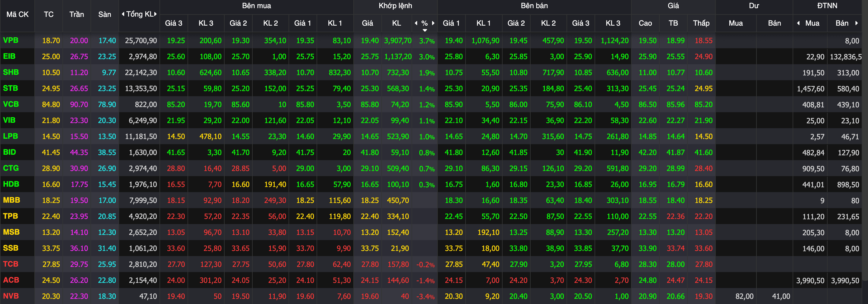Click ĐTNN group header
This screenshot has height=304, width=868.
coord(827,6)
